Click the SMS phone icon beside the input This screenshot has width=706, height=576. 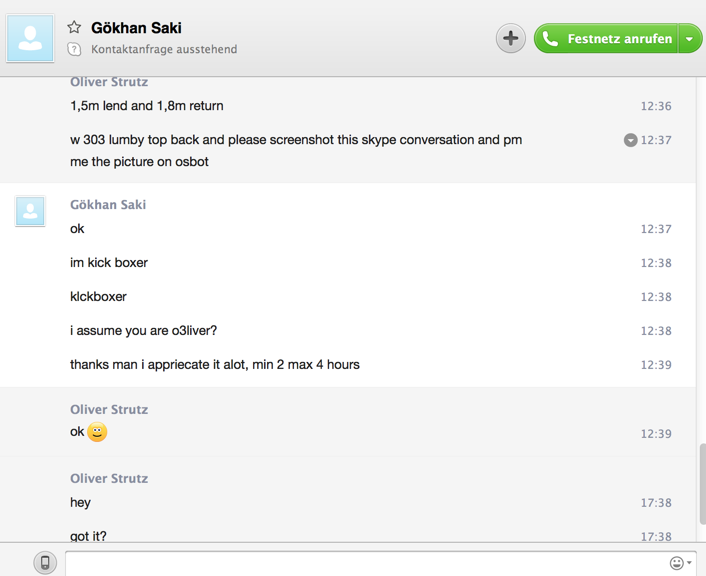[x=45, y=563]
